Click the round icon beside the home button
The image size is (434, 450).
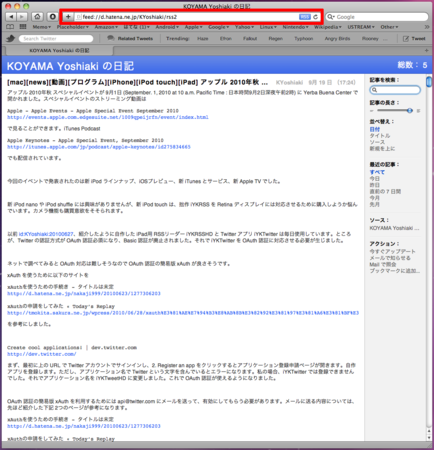click(52, 17)
